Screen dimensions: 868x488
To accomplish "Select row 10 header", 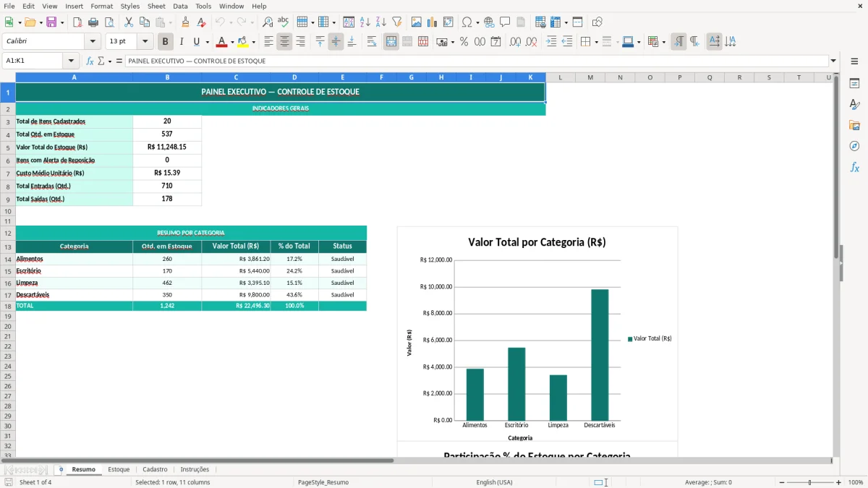I will pyautogui.click(x=7, y=211).
